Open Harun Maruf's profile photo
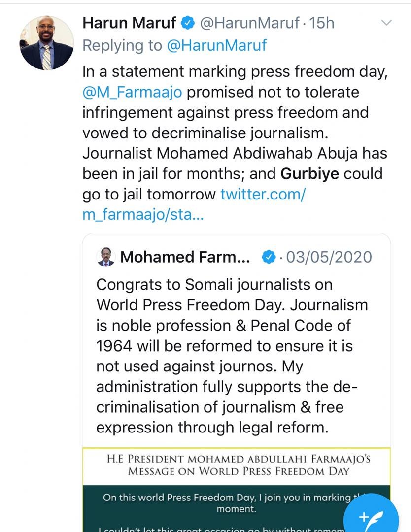Viewport: 411px width, 532px height. 47,43
